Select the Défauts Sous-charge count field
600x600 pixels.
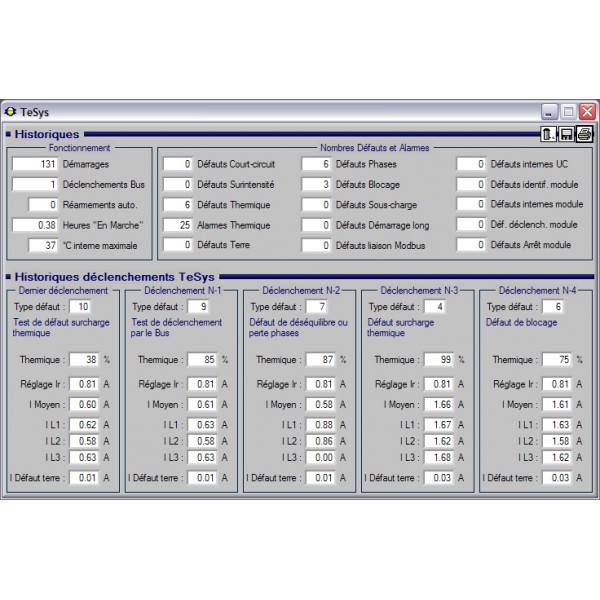pyautogui.click(x=316, y=205)
